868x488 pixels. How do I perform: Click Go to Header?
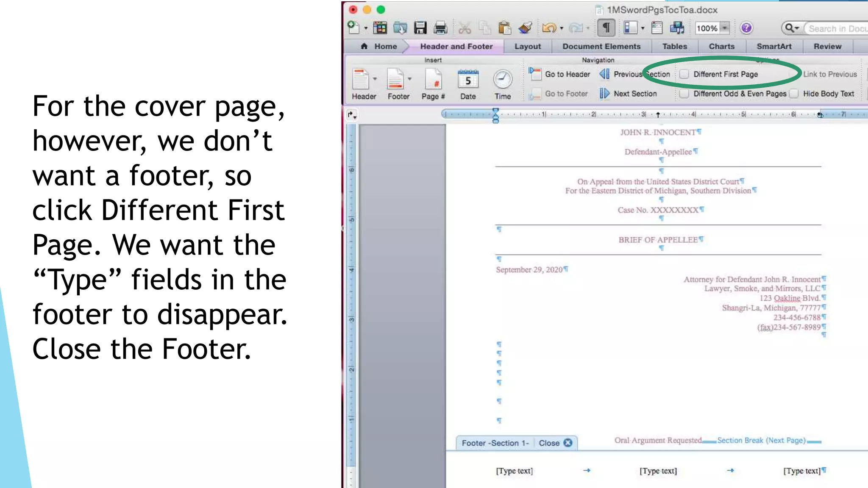(560, 74)
